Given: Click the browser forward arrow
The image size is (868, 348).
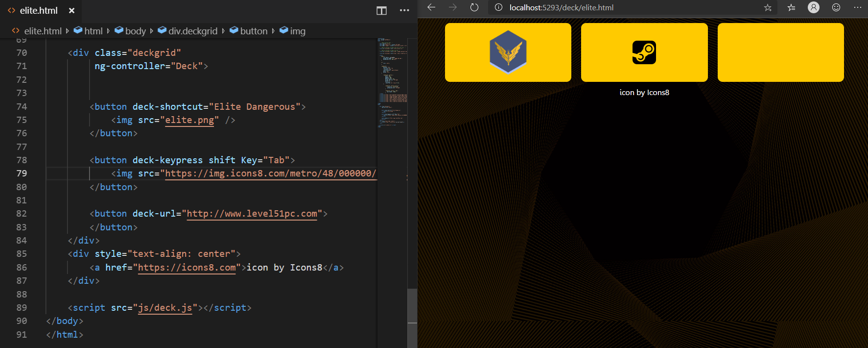Looking at the screenshot, I should (453, 7).
